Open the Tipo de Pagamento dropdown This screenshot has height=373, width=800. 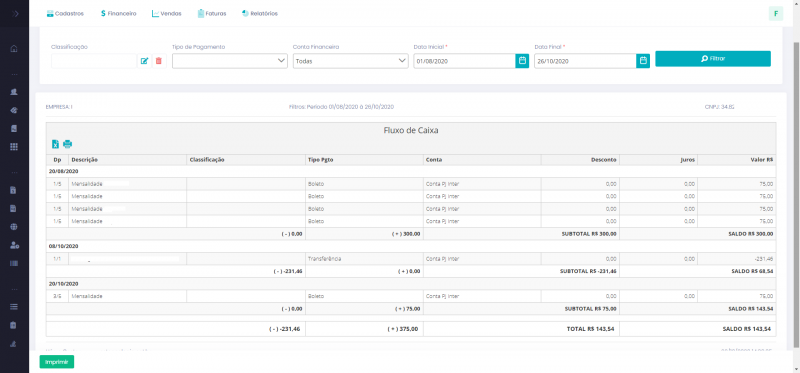(230, 61)
